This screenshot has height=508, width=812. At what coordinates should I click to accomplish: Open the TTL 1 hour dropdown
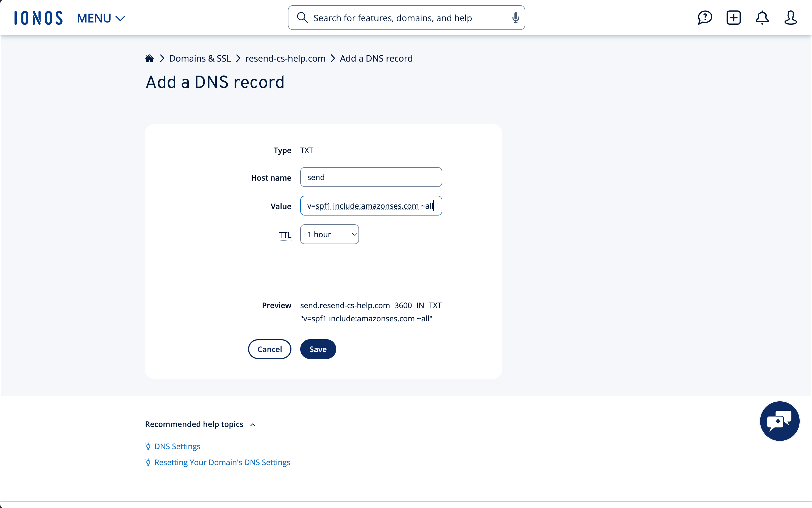(329, 234)
